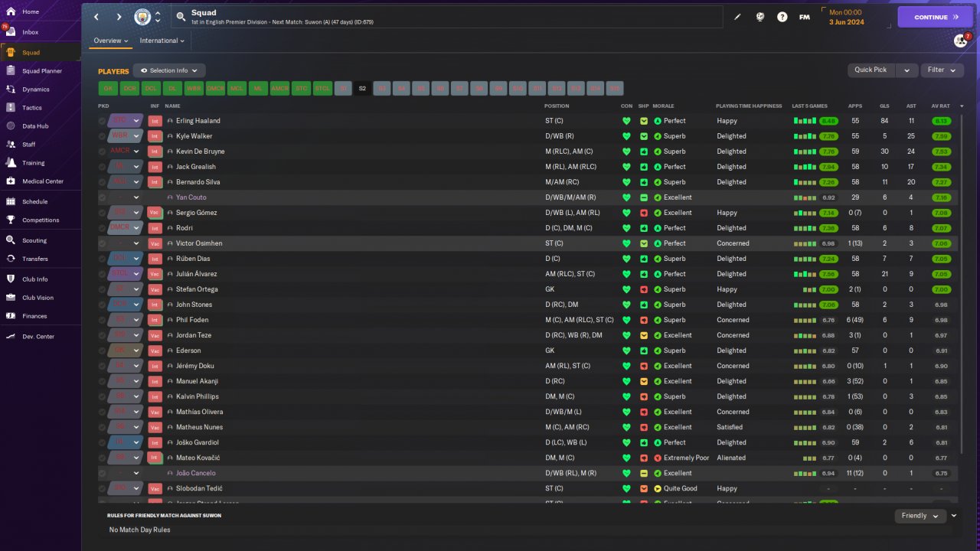The width and height of the screenshot is (980, 551).
Task: Open the Competitions trophy icon
Action: 10,220
